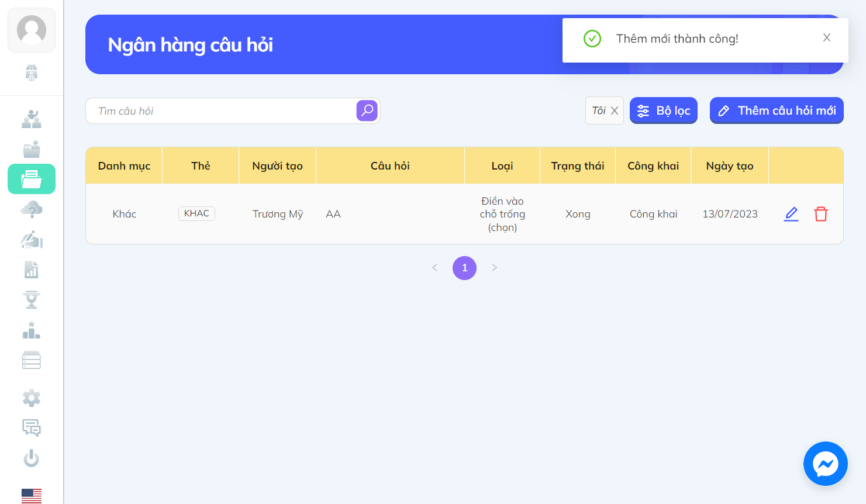Viewport: 866px width, 504px height.
Task: Click 'Thêm câu hỏi mới' button
Action: (777, 111)
